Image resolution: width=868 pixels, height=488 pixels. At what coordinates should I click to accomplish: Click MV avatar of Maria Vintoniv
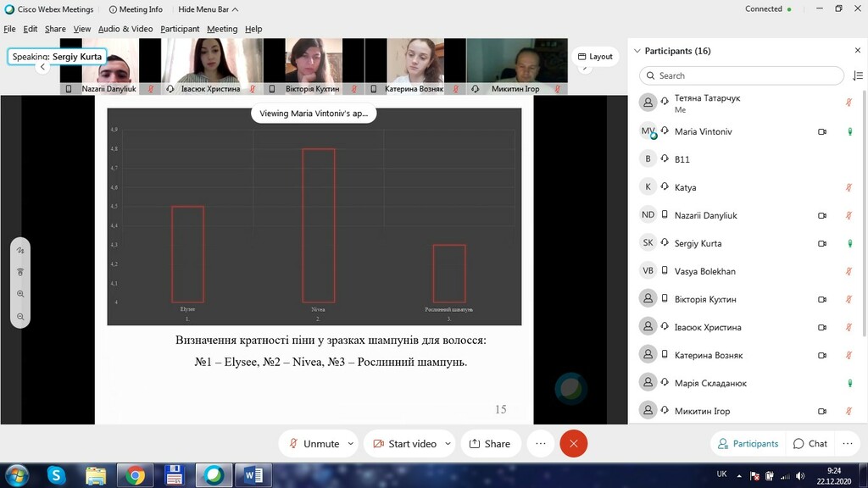(x=648, y=131)
